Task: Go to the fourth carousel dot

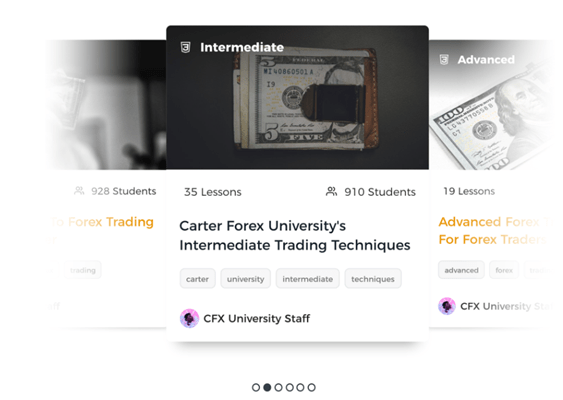Action: (x=289, y=387)
